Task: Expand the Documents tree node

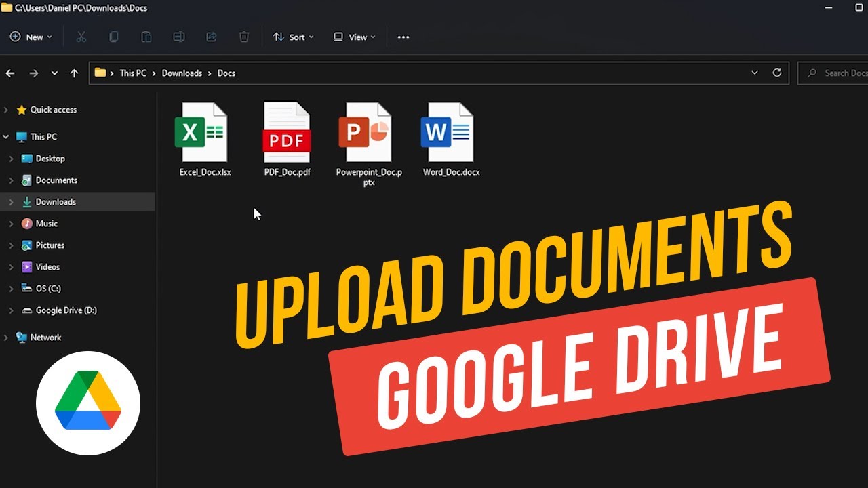Action: point(11,180)
